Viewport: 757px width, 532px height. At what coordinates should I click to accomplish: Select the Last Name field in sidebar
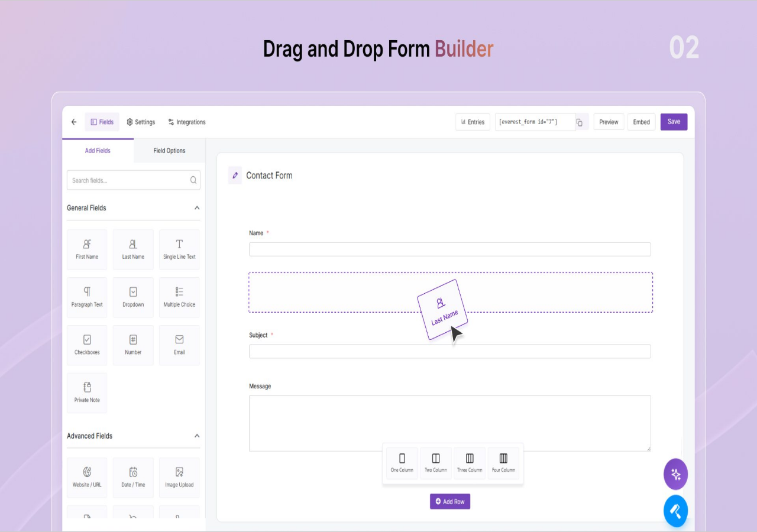click(133, 249)
